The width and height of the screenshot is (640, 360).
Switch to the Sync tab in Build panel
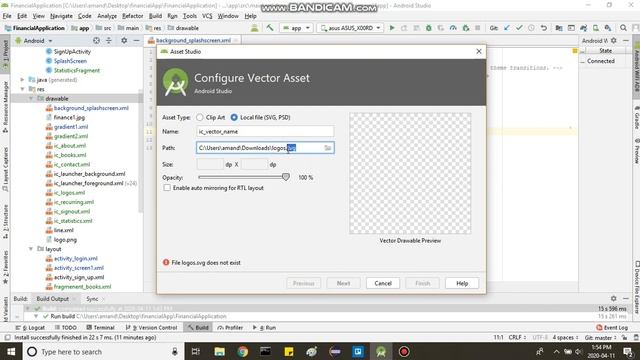92,299
